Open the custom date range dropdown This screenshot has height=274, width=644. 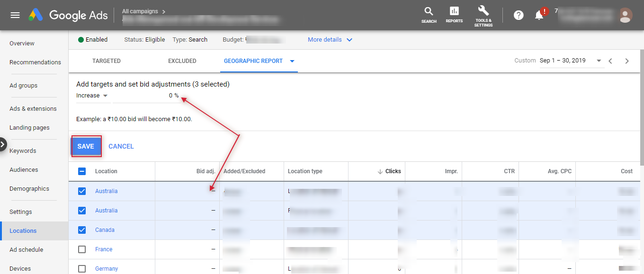(599, 61)
